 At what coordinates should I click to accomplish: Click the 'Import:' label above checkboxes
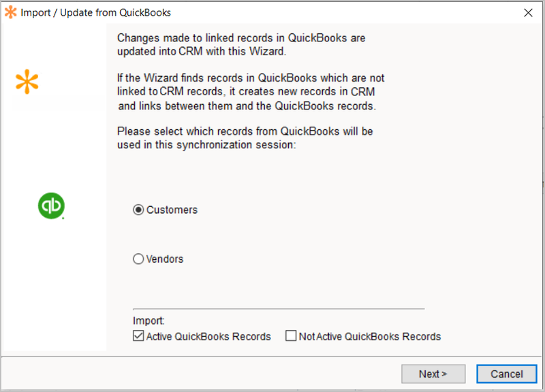click(x=149, y=321)
